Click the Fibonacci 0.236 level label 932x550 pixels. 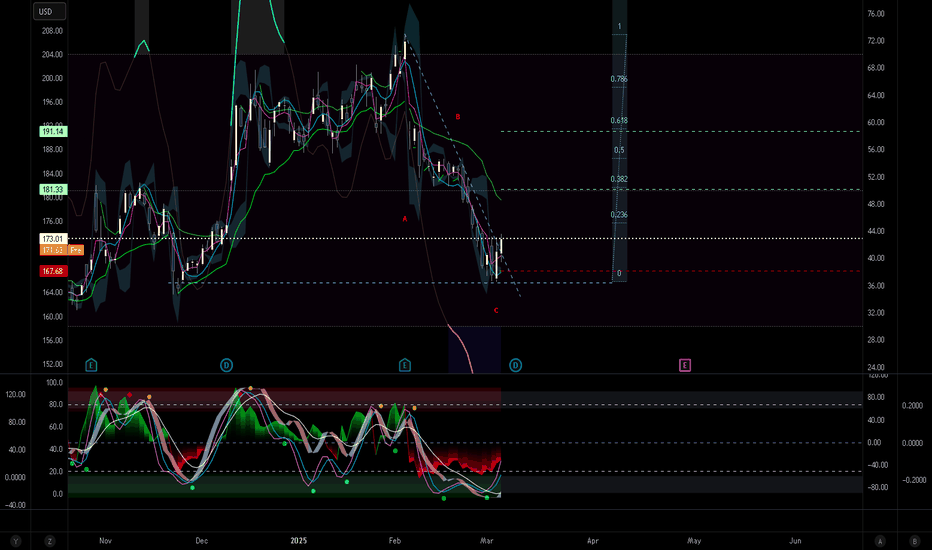pyautogui.click(x=619, y=215)
